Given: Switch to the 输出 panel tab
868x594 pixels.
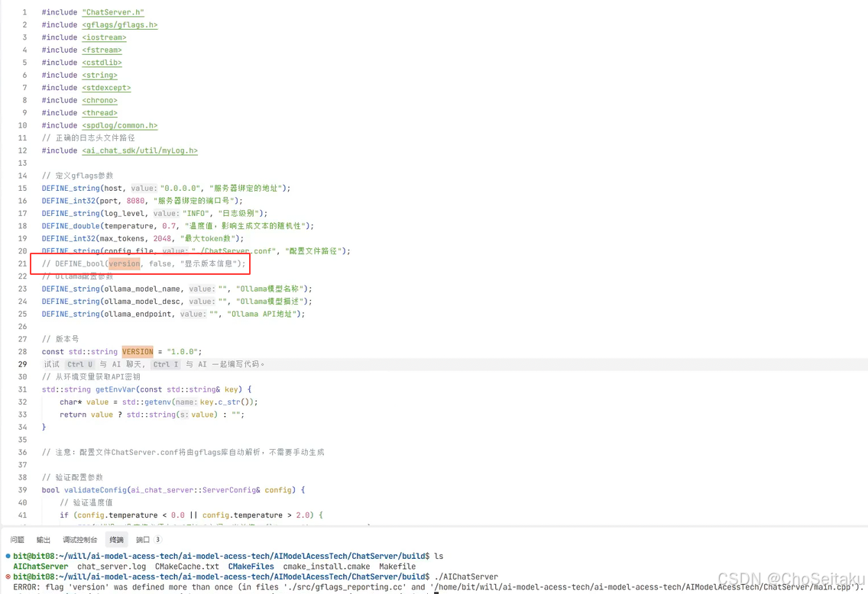Looking at the screenshot, I should (44, 539).
